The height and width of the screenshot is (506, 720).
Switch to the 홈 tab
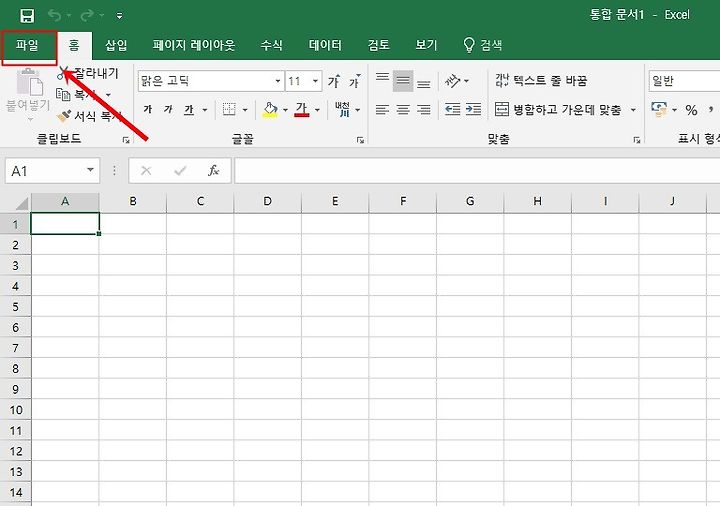click(74, 45)
